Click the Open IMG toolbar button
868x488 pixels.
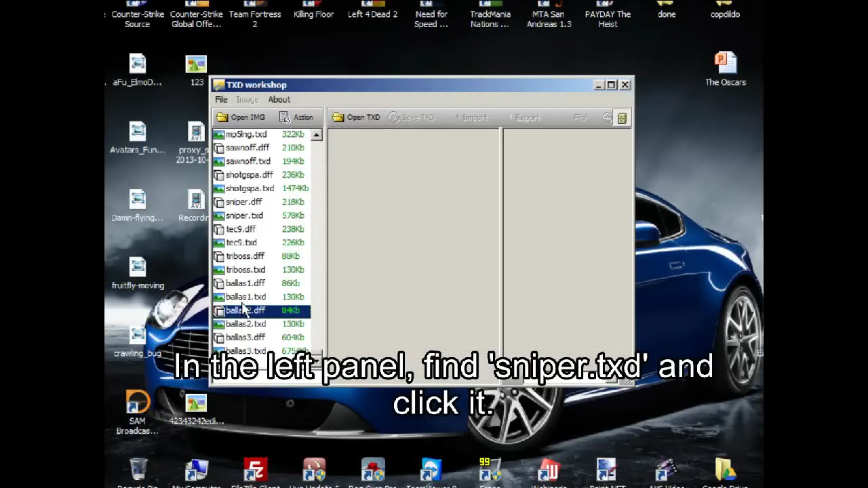point(241,117)
